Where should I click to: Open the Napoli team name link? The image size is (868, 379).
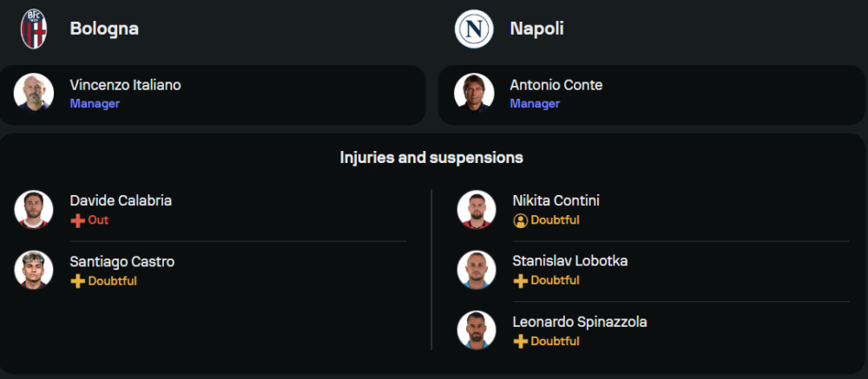(x=536, y=29)
